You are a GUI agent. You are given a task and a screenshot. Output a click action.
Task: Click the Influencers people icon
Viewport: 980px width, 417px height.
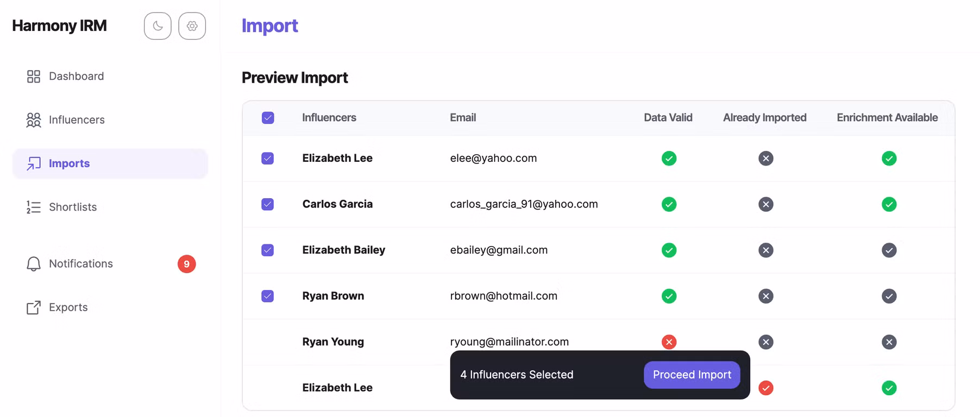tap(33, 120)
